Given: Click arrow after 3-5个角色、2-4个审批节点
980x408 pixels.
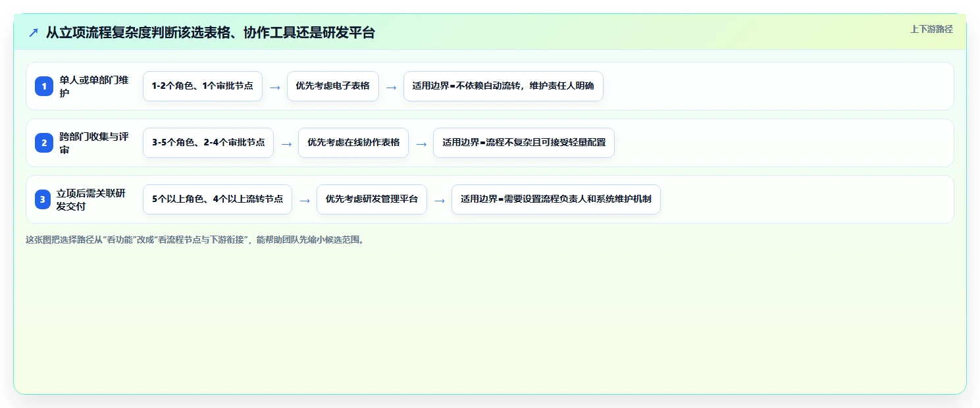Looking at the screenshot, I should pyautogui.click(x=286, y=143).
